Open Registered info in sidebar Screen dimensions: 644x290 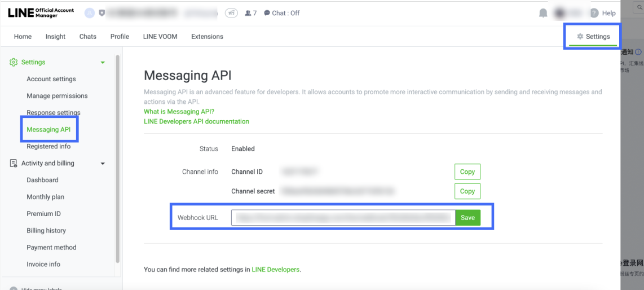pyautogui.click(x=48, y=147)
